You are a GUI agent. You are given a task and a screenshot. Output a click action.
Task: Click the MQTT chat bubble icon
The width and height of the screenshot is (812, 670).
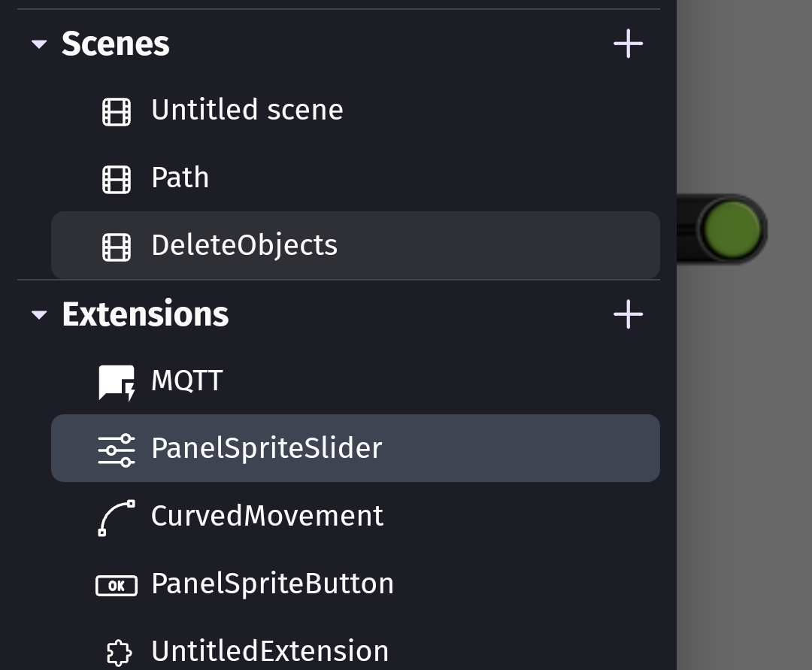[x=117, y=384]
